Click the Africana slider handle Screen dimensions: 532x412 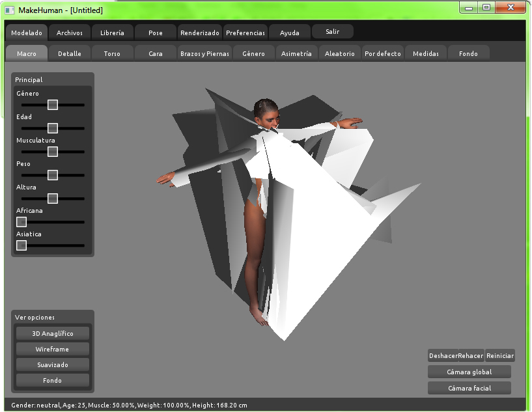point(21,222)
